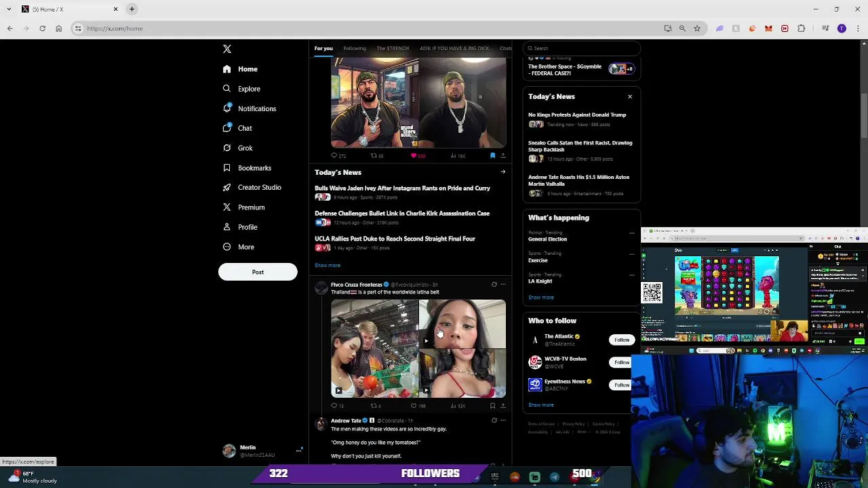This screenshot has height=488, width=868.
Task: Bookmark the Flvco Cruza Fronteras post
Action: click(492, 406)
